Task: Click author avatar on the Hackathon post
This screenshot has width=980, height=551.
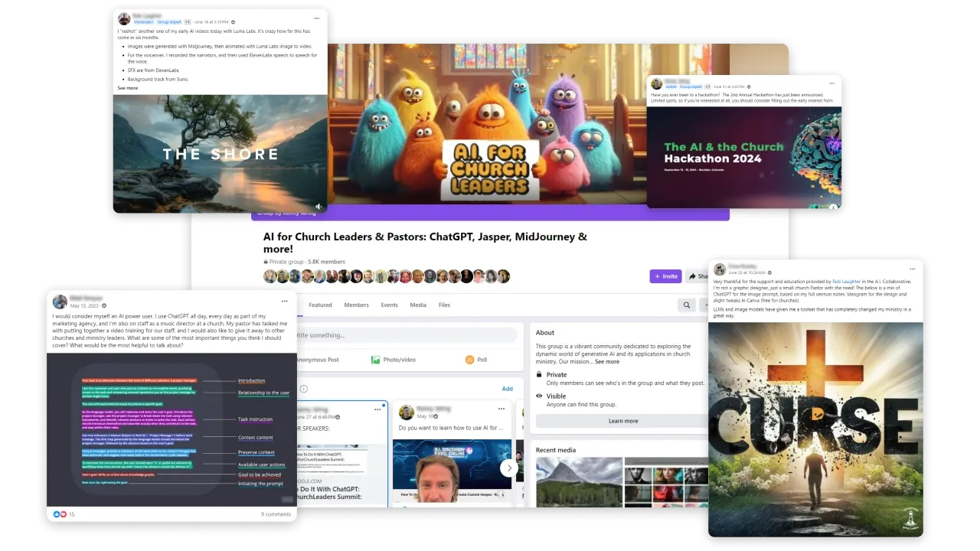Action: (656, 84)
